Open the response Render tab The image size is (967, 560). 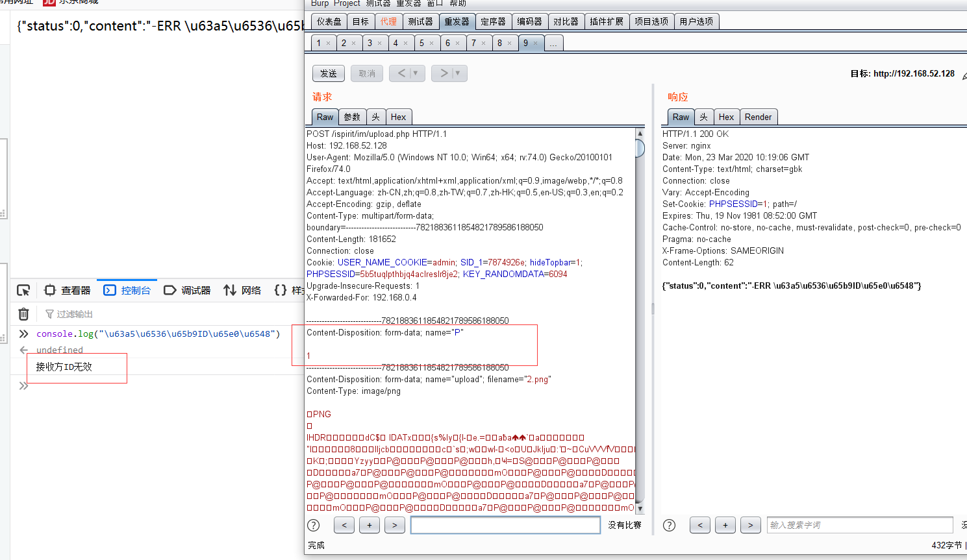click(758, 117)
